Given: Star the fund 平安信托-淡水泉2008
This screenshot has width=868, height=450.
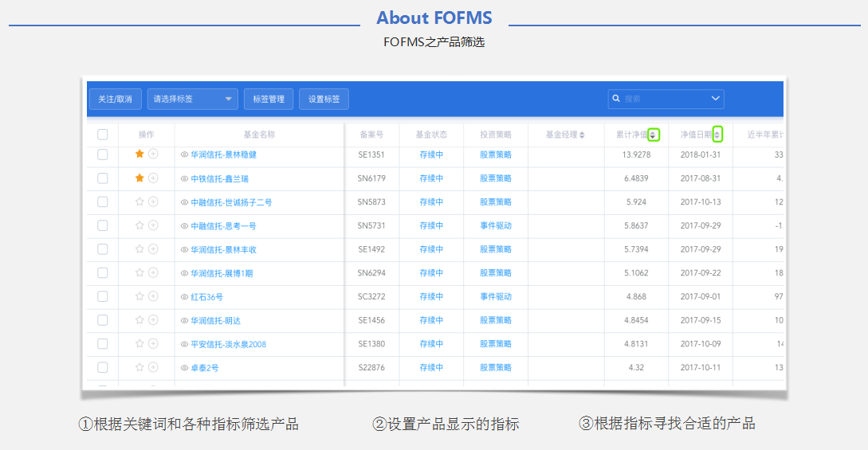Looking at the screenshot, I should 139,343.
